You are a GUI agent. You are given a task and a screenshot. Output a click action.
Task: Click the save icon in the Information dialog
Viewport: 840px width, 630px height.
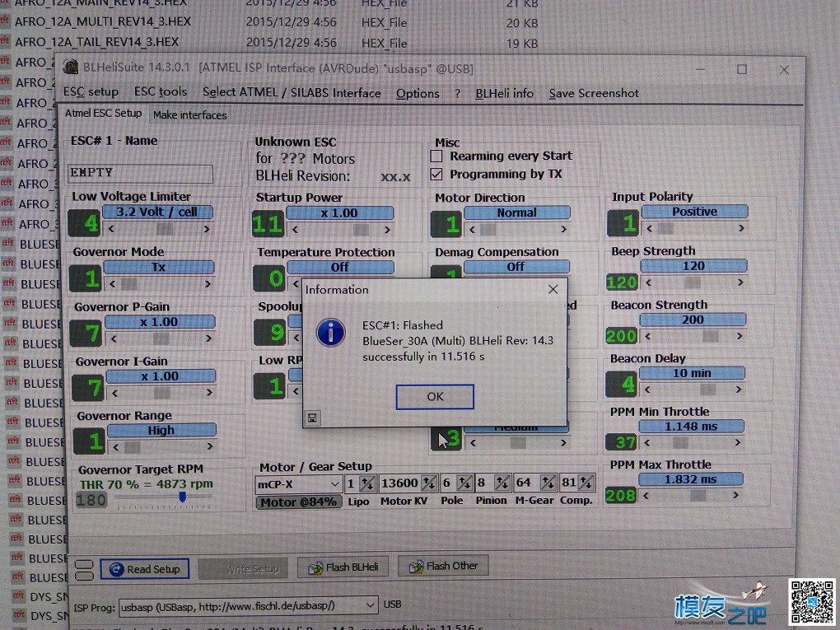click(x=312, y=418)
